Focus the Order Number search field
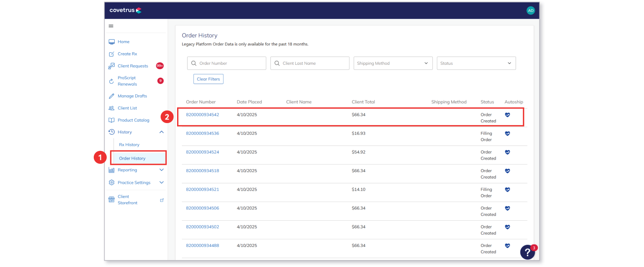This screenshot has width=644, height=267. (227, 63)
